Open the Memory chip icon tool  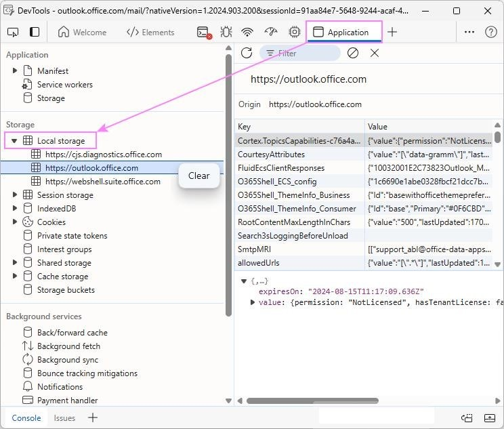click(294, 32)
